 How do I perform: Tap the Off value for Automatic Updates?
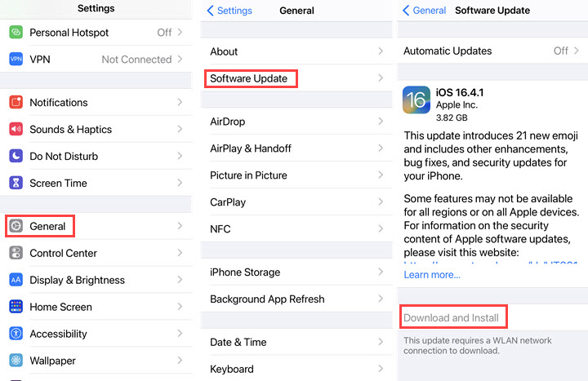pos(560,51)
